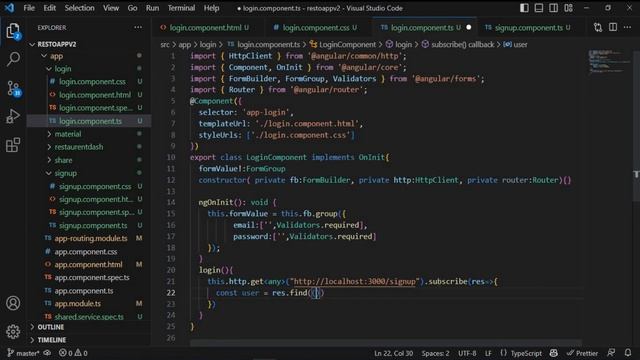
Task: Open Customize Layout options
Action: point(568,8)
